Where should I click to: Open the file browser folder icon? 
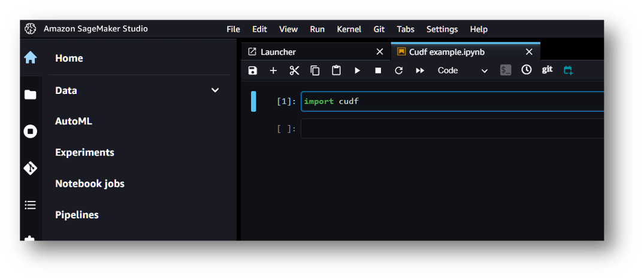(31, 95)
